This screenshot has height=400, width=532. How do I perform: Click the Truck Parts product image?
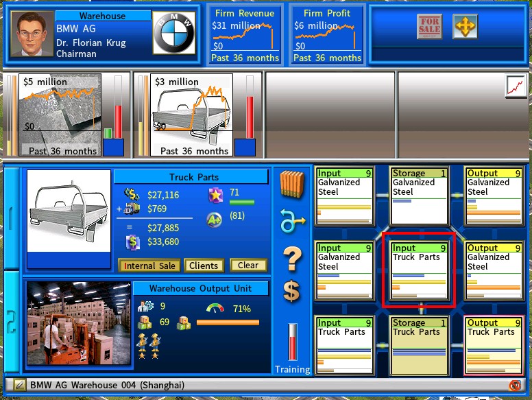point(69,211)
